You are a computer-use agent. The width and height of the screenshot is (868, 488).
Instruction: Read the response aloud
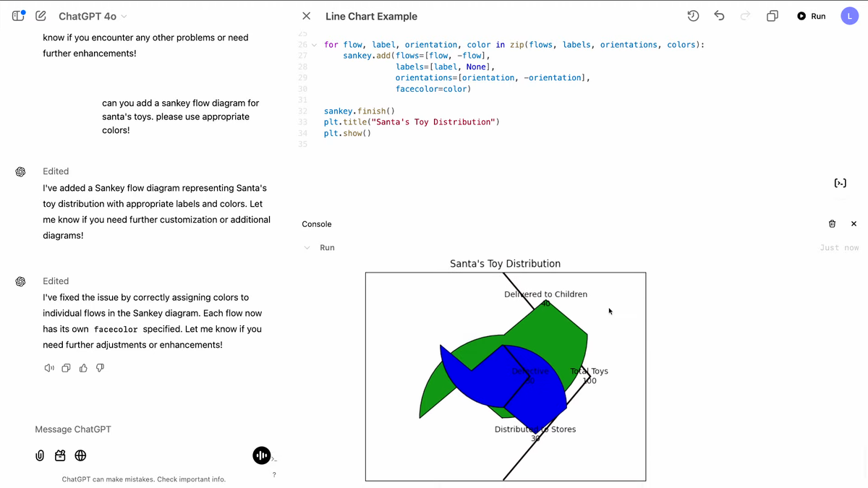tap(48, 368)
